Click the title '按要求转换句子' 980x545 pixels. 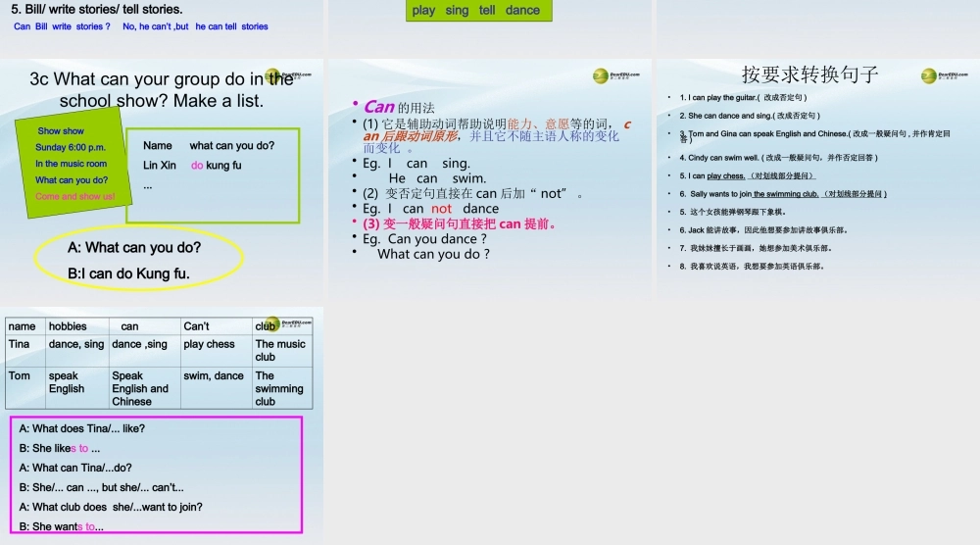[x=810, y=74]
